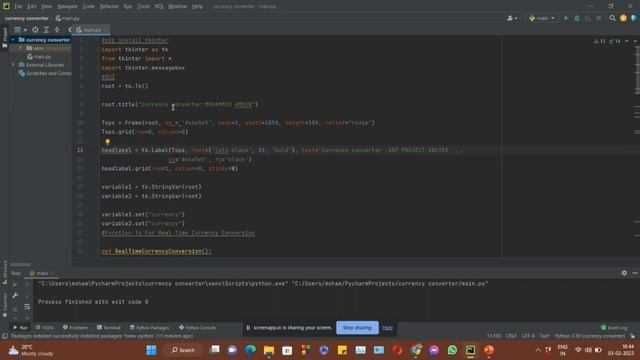Click the def RealTimeCurrencyConversion line
Screen dimensions: 640x360
156,251
